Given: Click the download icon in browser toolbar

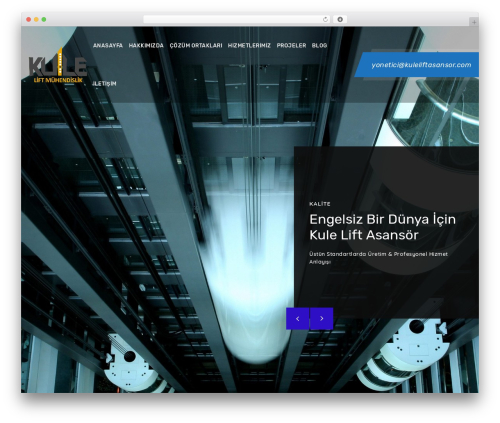Looking at the screenshot, I should tap(340, 19).
